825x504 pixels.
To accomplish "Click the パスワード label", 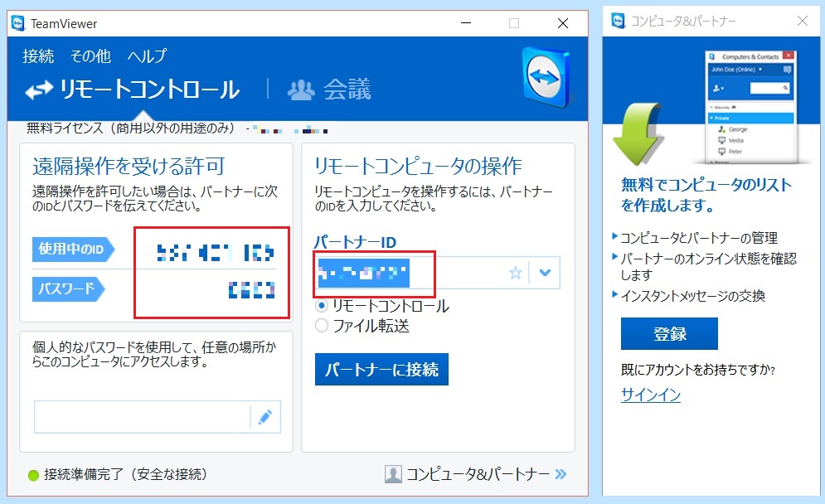I will (68, 289).
